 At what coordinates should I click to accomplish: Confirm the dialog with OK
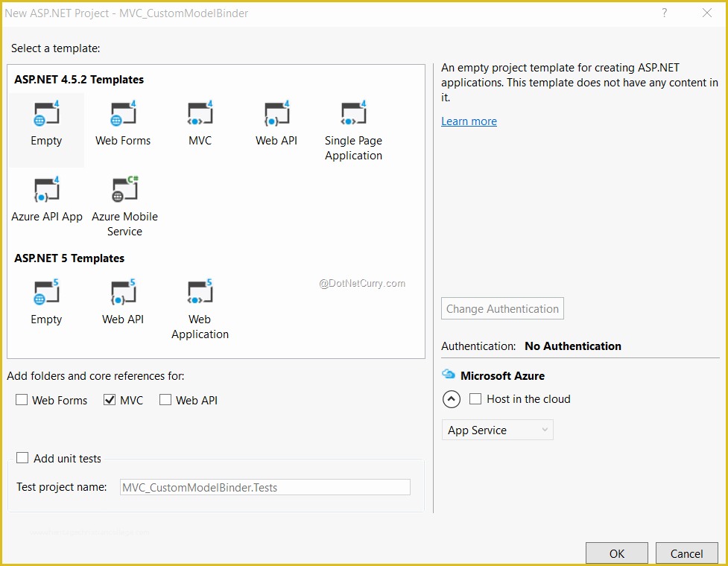[x=616, y=553]
